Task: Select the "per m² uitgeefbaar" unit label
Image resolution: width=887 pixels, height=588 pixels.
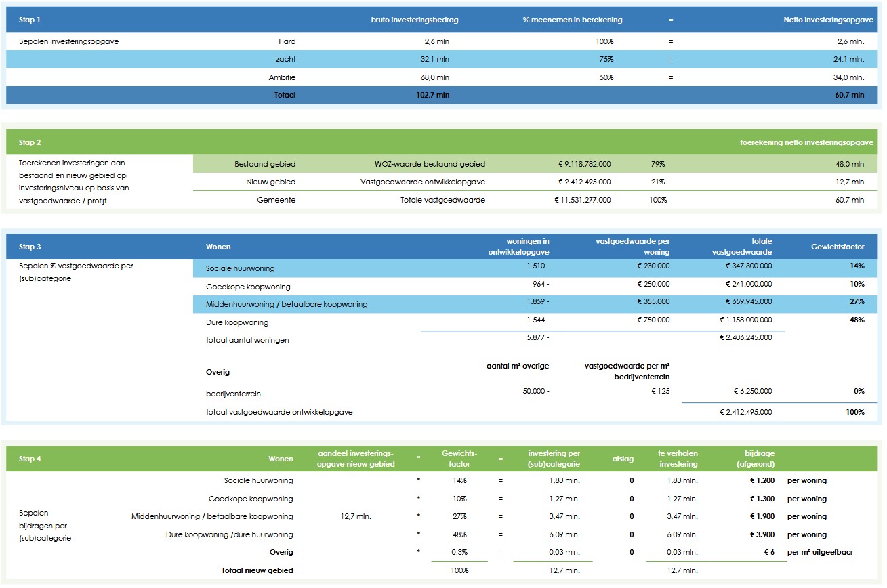Action: click(820, 552)
